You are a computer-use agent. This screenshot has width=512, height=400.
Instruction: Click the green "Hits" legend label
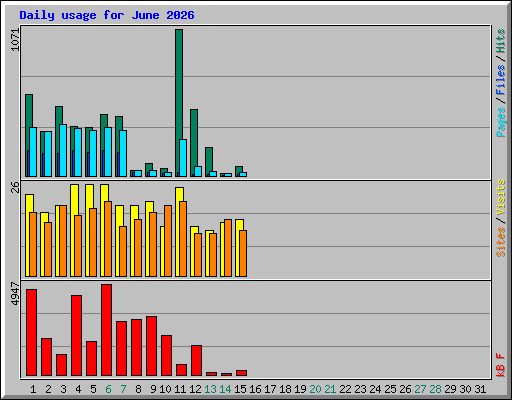pos(501,41)
